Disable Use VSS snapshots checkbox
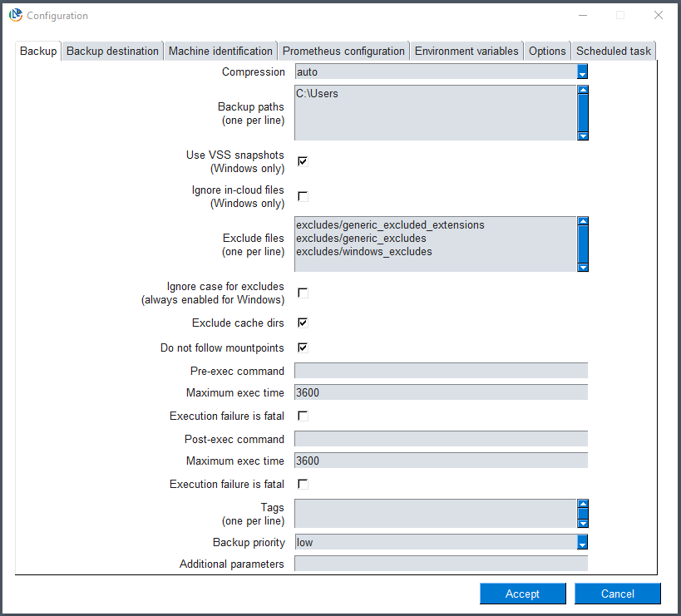 tap(303, 161)
